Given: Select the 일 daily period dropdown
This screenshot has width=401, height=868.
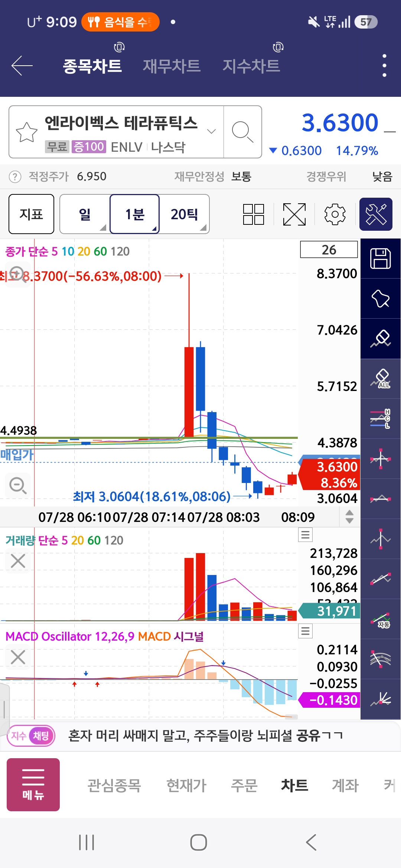Looking at the screenshot, I should click(85, 214).
